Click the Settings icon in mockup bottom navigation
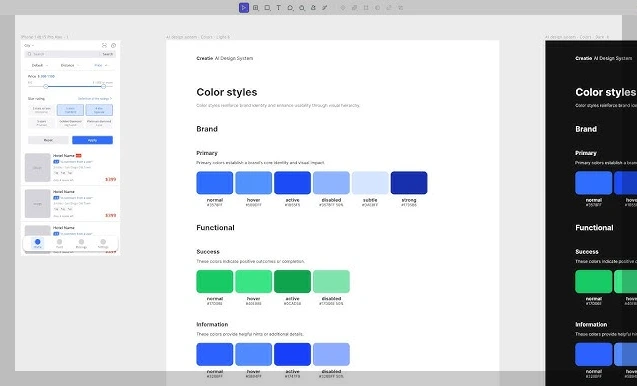Viewport: 637px width, 386px height. (x=103, y=243)
